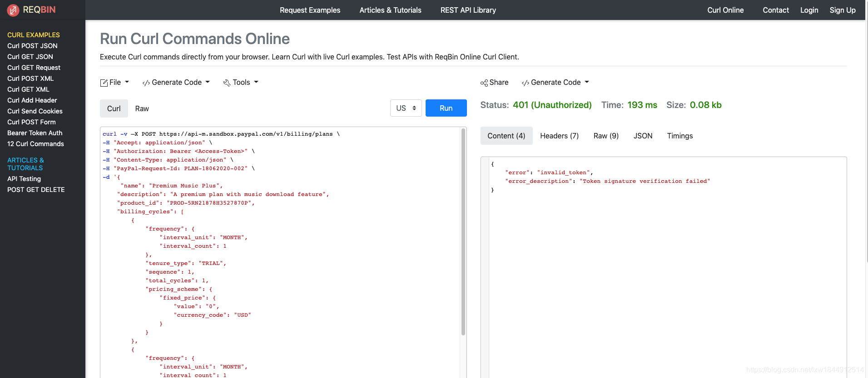Click the Sign Up link

tap(843, 10)
